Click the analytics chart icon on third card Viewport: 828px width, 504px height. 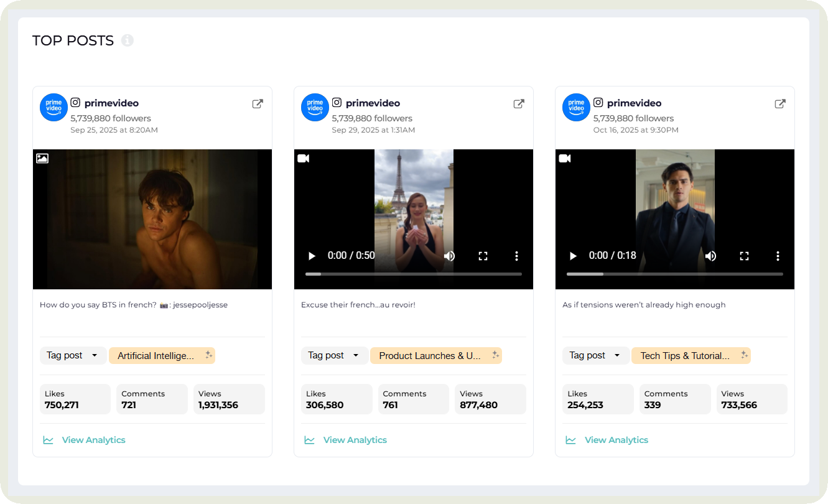(x=570, y=440)
